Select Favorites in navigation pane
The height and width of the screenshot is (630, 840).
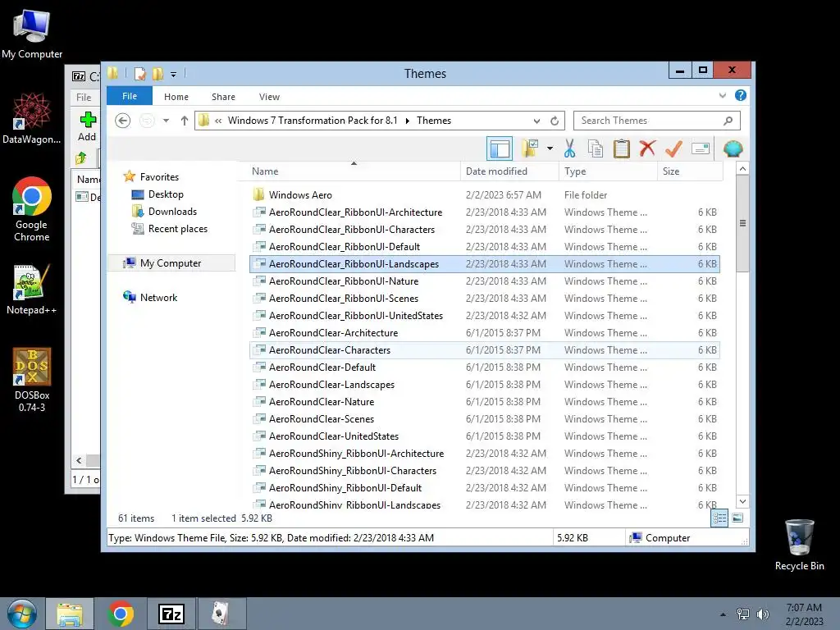point(159,177)
